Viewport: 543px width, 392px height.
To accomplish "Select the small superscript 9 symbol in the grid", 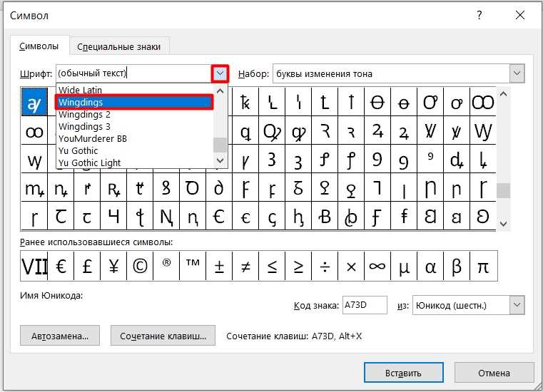I will click(x=430, y=159).
